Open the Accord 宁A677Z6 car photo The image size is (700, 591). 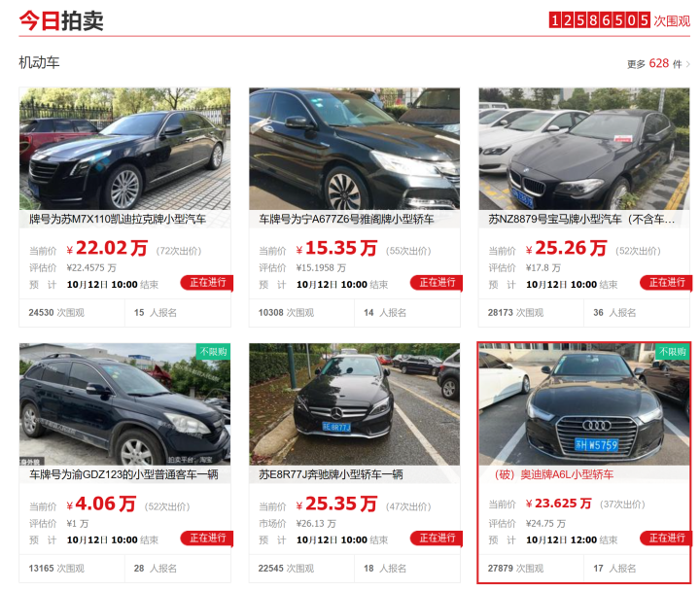point(355,149)
